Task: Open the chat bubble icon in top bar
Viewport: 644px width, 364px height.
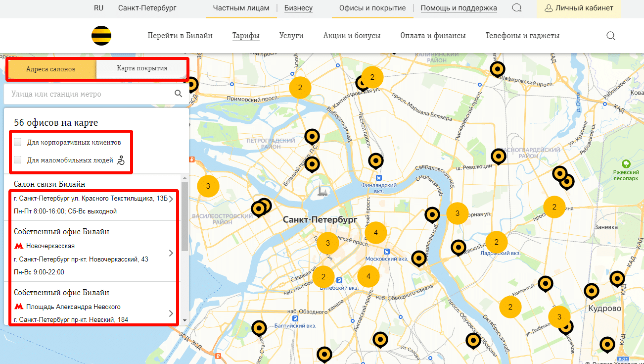Action: tap(517, 8)
